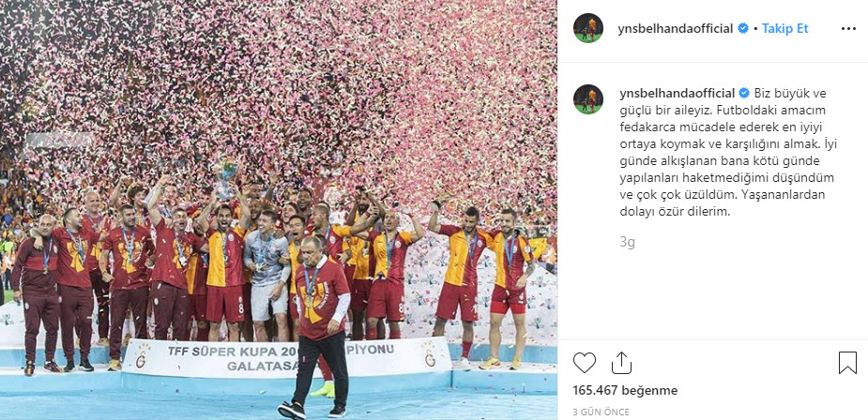Click the share arrow icon
Screen dimensions: 868x420
coord(621,363)
